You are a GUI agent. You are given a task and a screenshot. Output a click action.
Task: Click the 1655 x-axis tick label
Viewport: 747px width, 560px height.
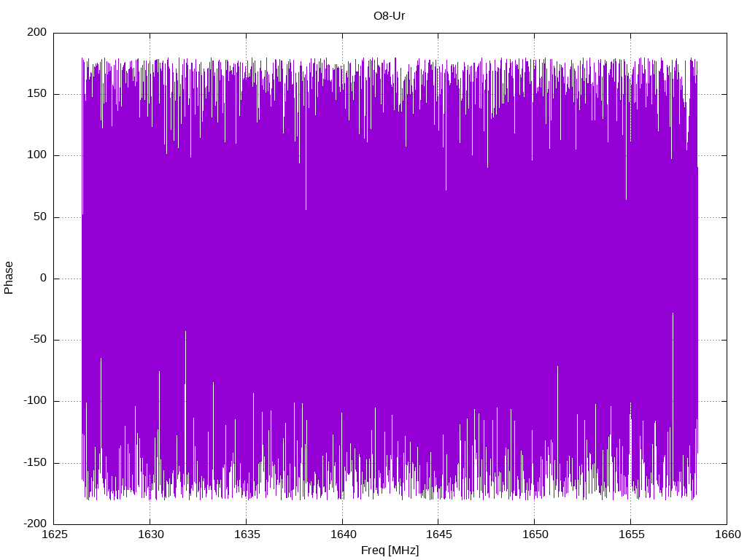tap(631, 534)
